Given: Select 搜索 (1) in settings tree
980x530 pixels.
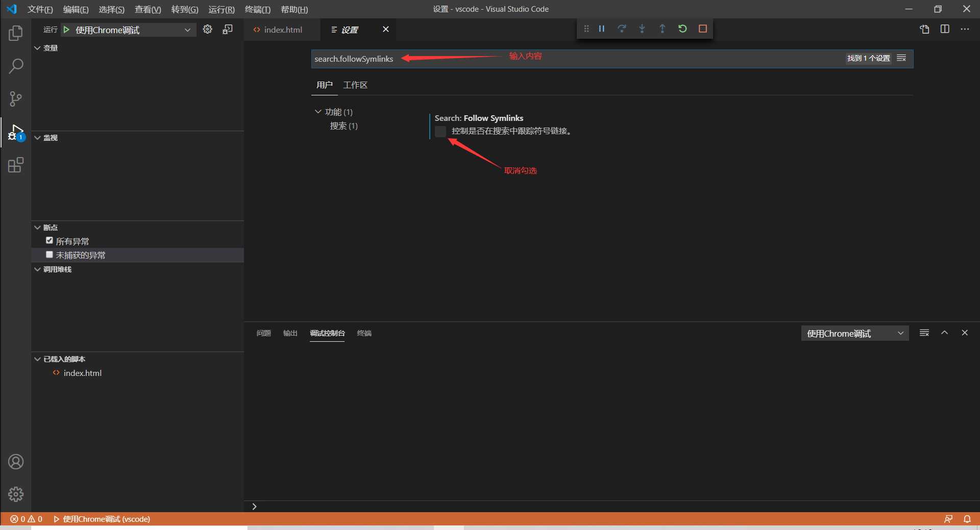Looking at the screenshot, I should click(344, 125).
